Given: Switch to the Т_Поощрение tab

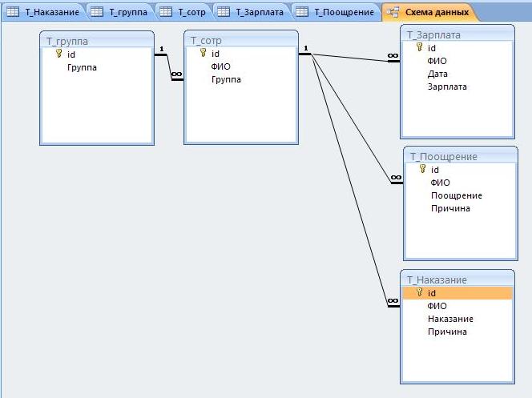Looking at the screenshot, I should [x=336, y=12].
